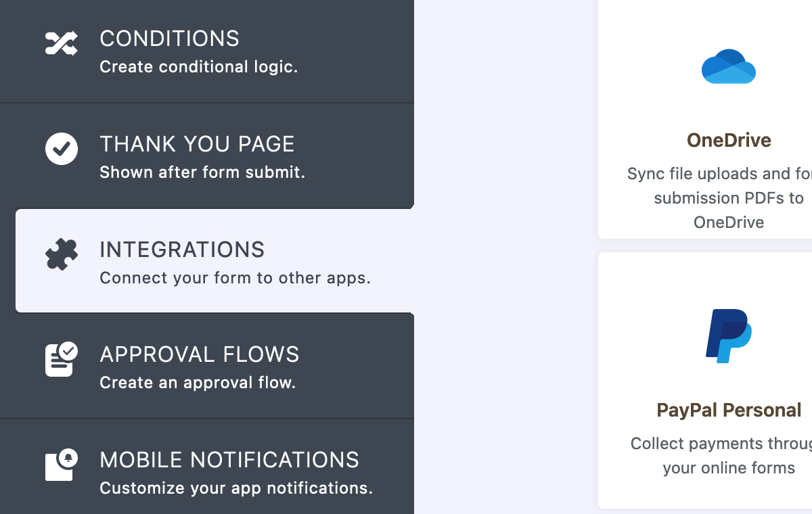This screenshot has width=812, height=514.
Task: Click "Connect your form to other apps." text
Action: (235, 278)
